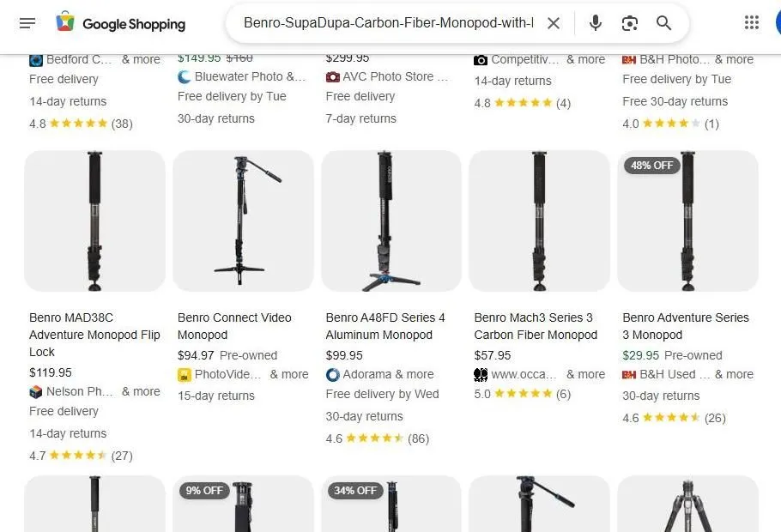Click the B&H Photo seller icon
Image resolution: width=781 pixels, height=532 pixels.
click(x=628, y=59)
